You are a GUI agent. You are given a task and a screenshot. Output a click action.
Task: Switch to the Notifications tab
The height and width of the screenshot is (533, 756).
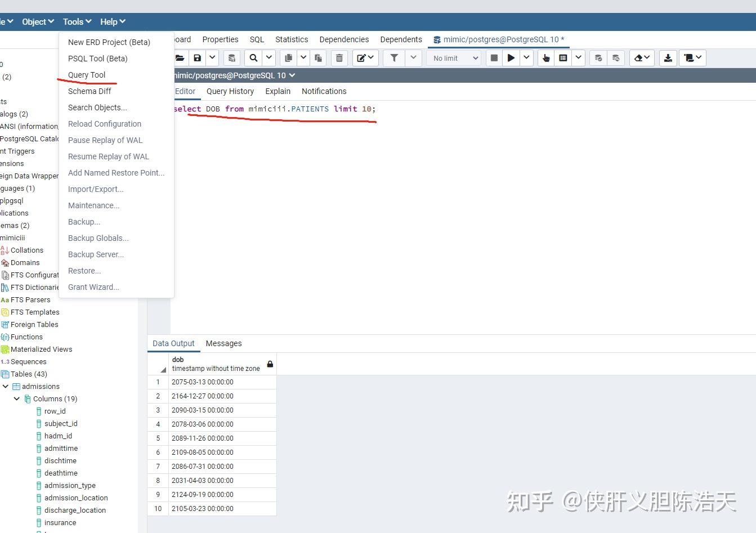[324, 91]
